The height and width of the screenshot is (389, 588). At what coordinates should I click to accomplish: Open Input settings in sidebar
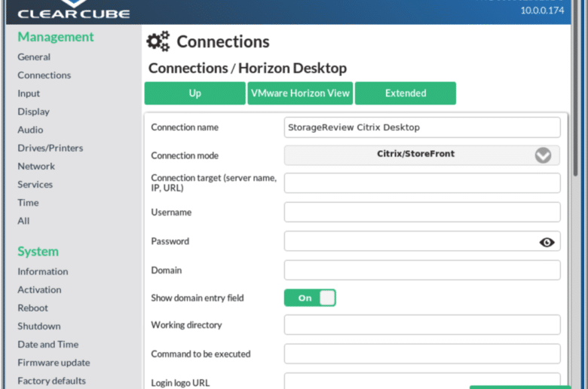point(29,93)
